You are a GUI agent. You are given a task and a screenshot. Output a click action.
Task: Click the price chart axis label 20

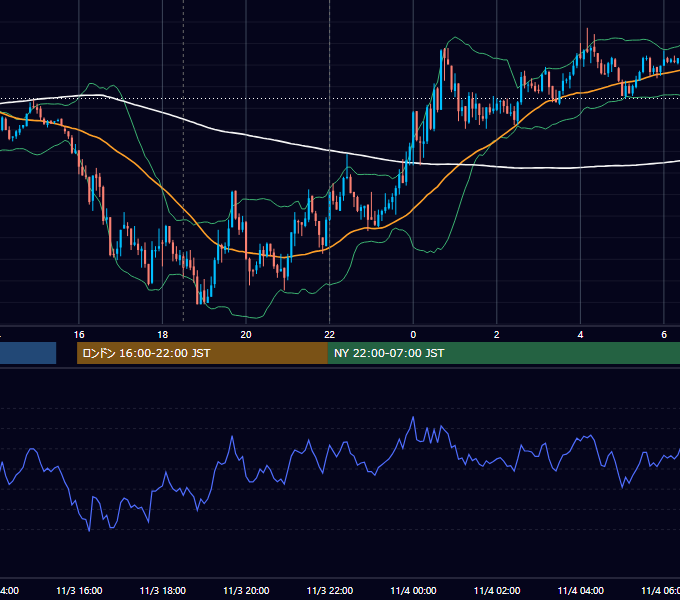pos(246,335)
